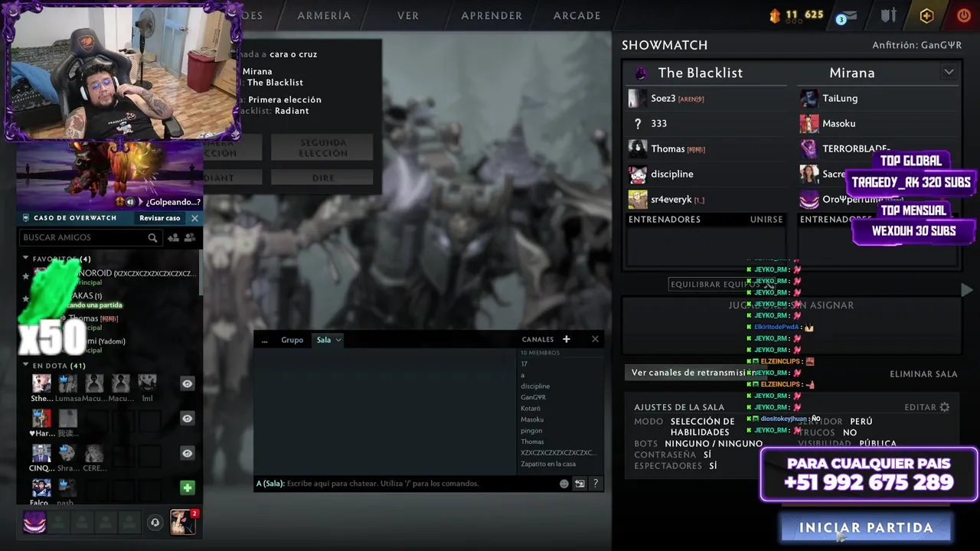Click Editar lobby settings
The width and height of the screenshot is (980, 551).
920,407
